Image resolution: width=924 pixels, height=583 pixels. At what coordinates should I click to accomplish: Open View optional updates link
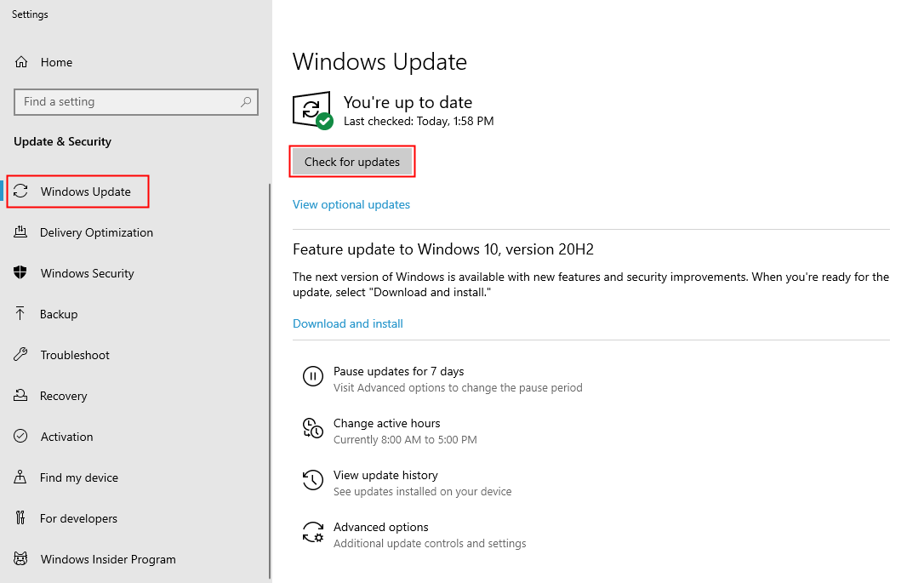[x=351, y=204]
